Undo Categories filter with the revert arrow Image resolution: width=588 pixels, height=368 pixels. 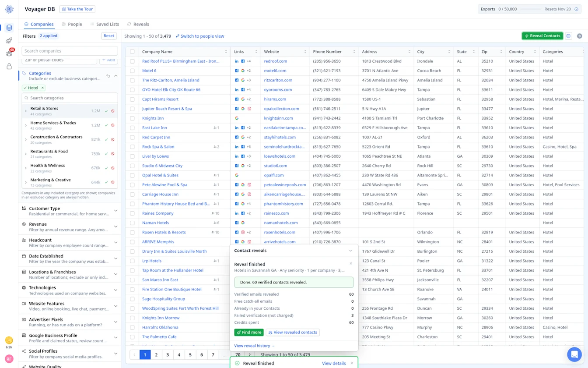[x=108, y=76]
